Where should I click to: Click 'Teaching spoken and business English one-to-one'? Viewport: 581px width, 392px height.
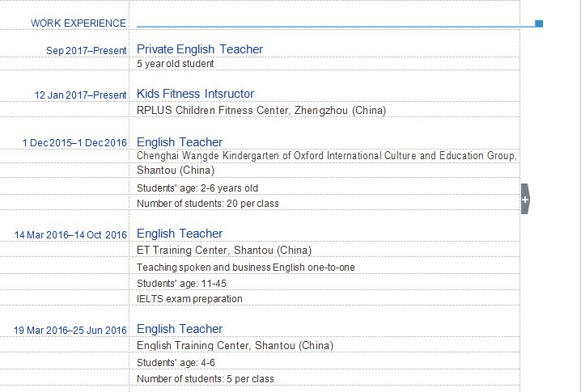246,268
